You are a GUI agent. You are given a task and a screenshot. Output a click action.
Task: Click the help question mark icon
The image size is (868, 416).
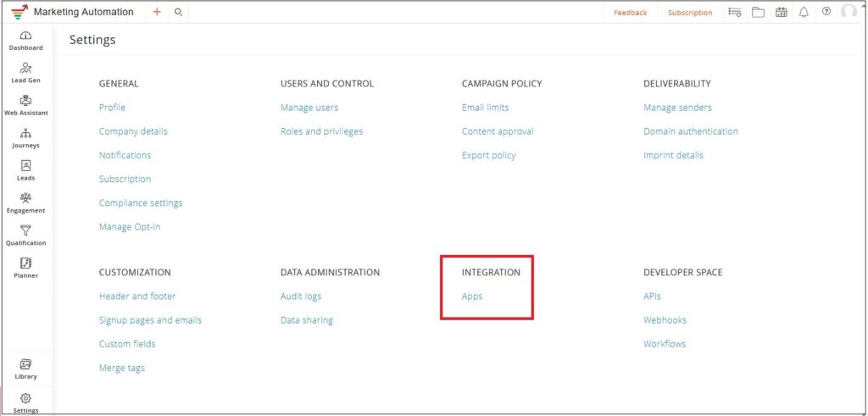click(x=826, y=13)
